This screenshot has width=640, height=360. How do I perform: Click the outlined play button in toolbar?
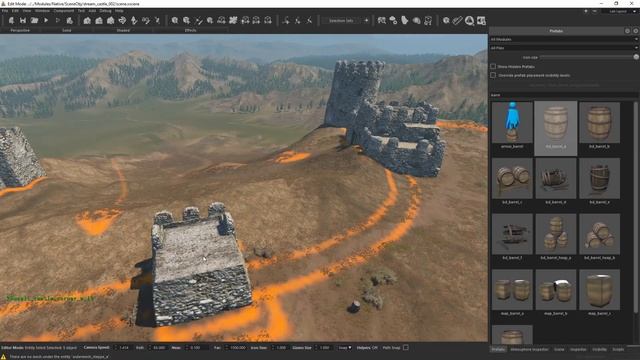[58, 20]
